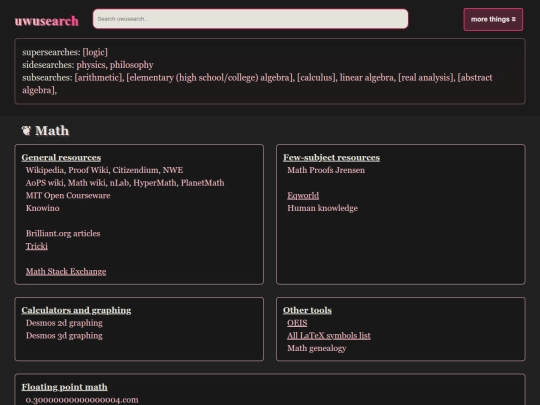This screenshot has height=405, width=540.
Task: Open the Eqworld resource
Action: [303, 196]
